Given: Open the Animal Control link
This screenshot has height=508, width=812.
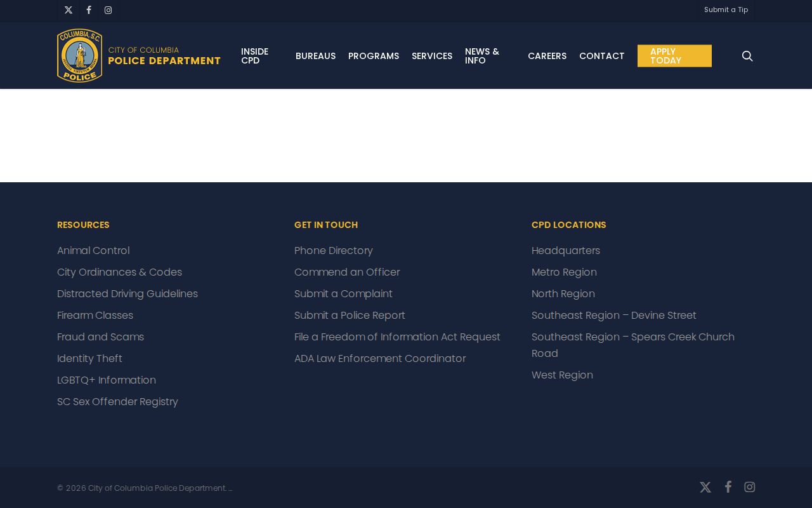Looking at the screenshot, I should pyautogui.click(x=93, y=250).
